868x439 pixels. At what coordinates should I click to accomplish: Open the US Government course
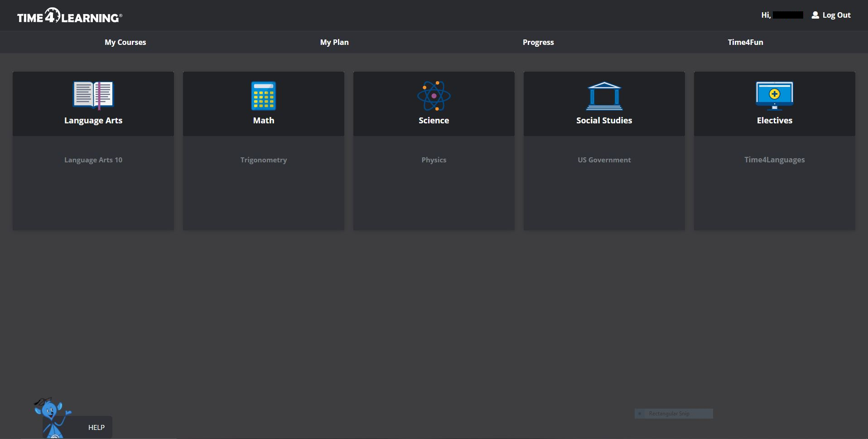(604, 160)
